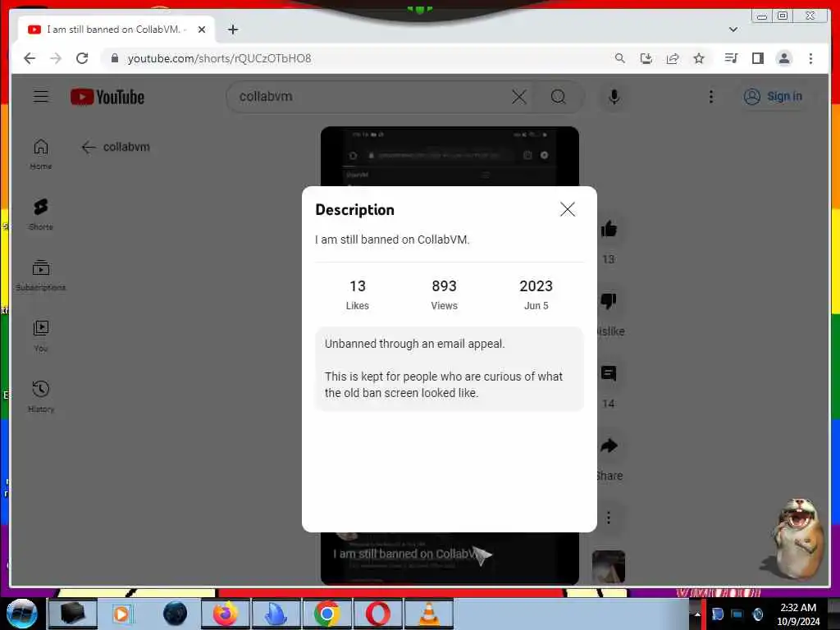Click the dark globe taskbar icon
This screenshot has width=840, height=630.
pyautogui.click(x=176, y=614)
